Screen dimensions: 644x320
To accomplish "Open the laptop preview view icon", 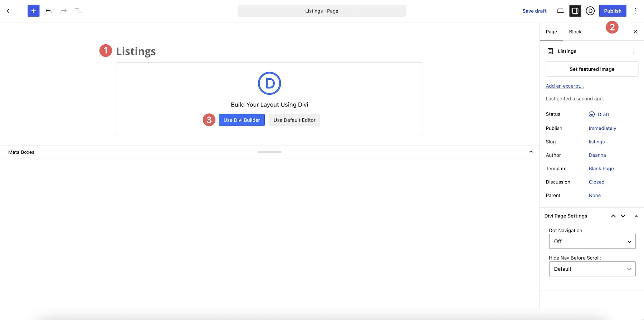I will pos(560,11).
